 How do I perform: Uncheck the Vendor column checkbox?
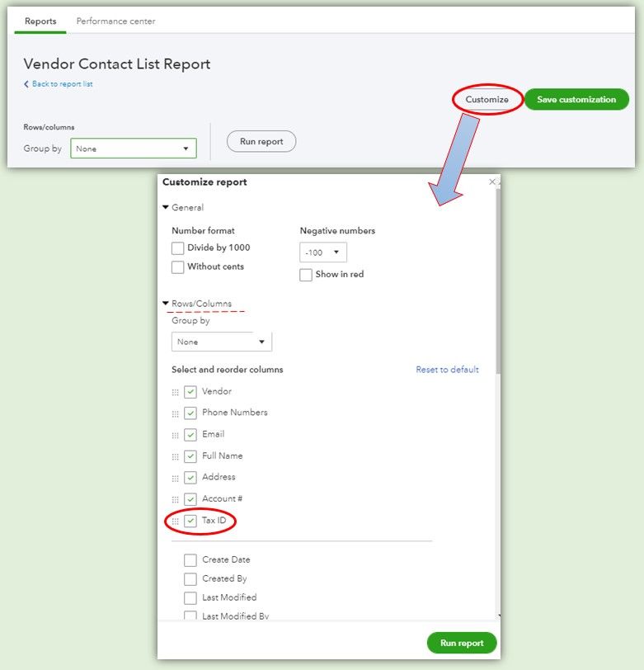pos(190,392)
